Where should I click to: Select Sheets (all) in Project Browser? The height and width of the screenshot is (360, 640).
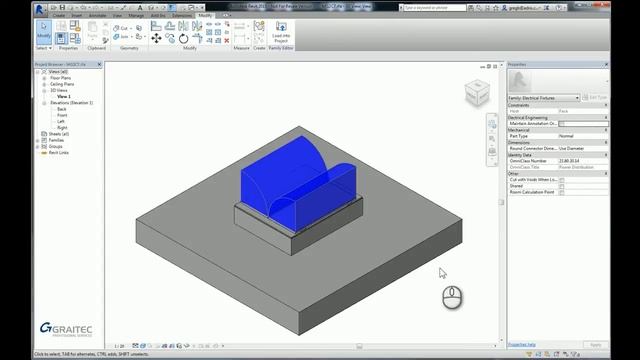pyautogui.click(x=59, y=134)
